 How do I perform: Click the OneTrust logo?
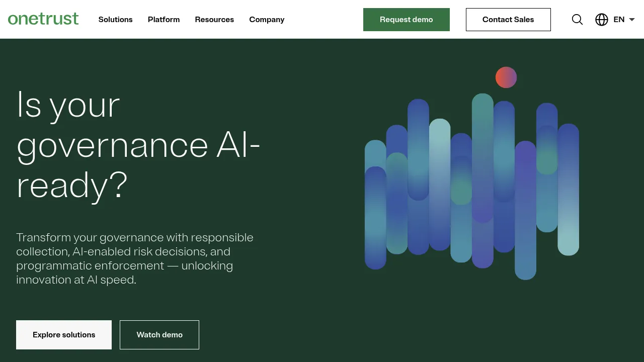(43, 19)
